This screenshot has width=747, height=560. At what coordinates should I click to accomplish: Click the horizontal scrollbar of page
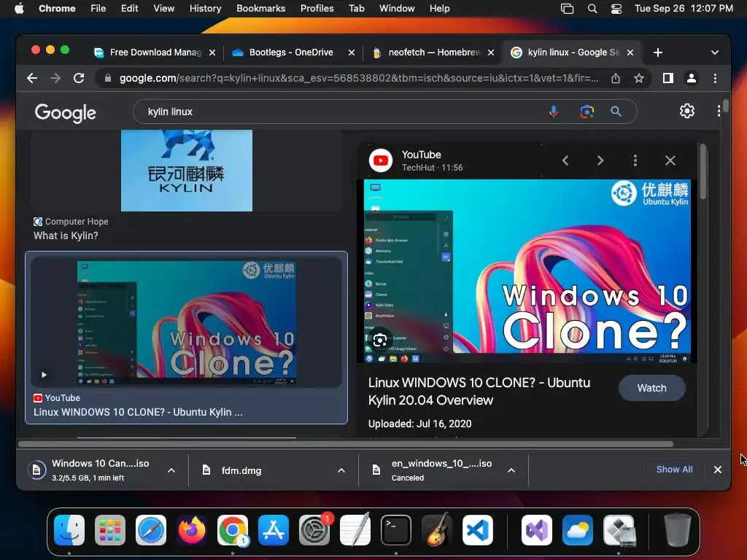click(x=345, y=444)
